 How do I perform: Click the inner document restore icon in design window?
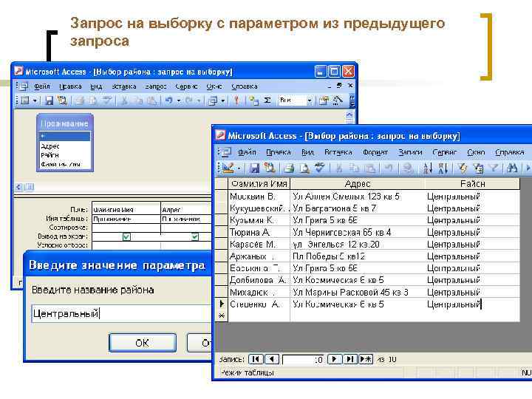coord(339,86)
